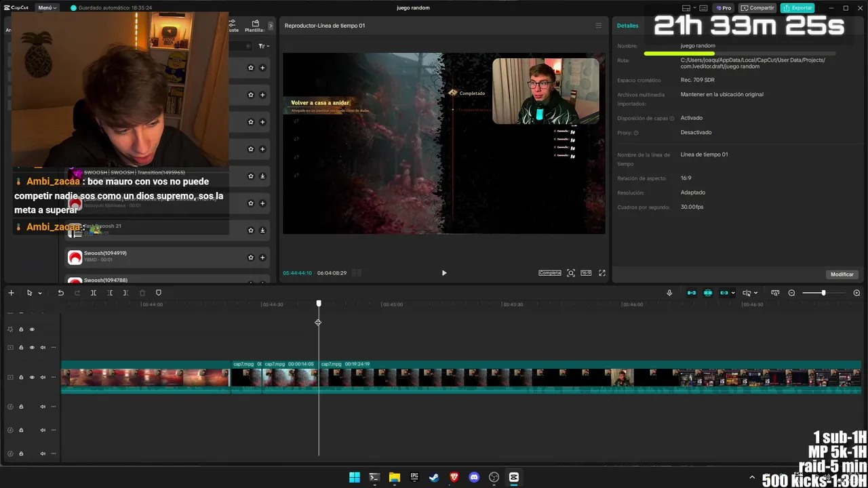Play the preview in the player

(x=444, y=273)
